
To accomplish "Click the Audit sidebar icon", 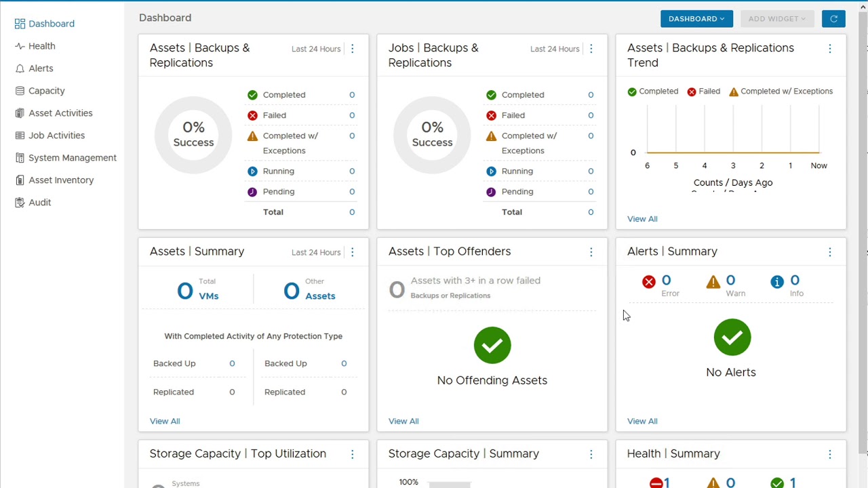I will point(20,203).
